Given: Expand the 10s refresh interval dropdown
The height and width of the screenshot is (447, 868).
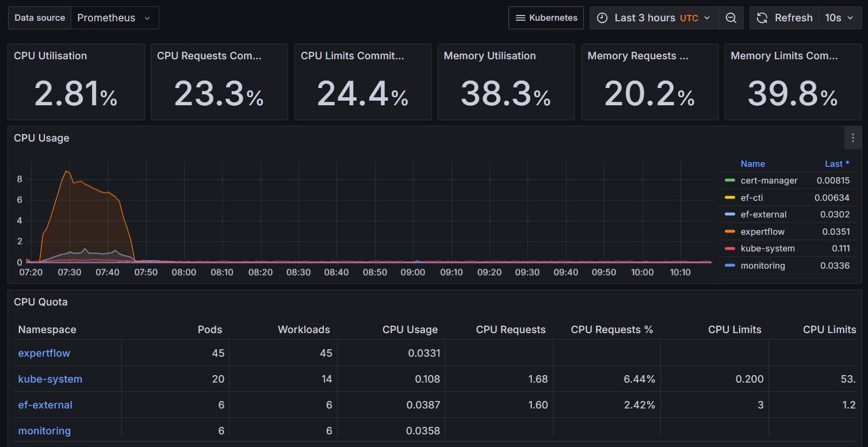Looking at the screenshot, I should (x=840, y=18).
